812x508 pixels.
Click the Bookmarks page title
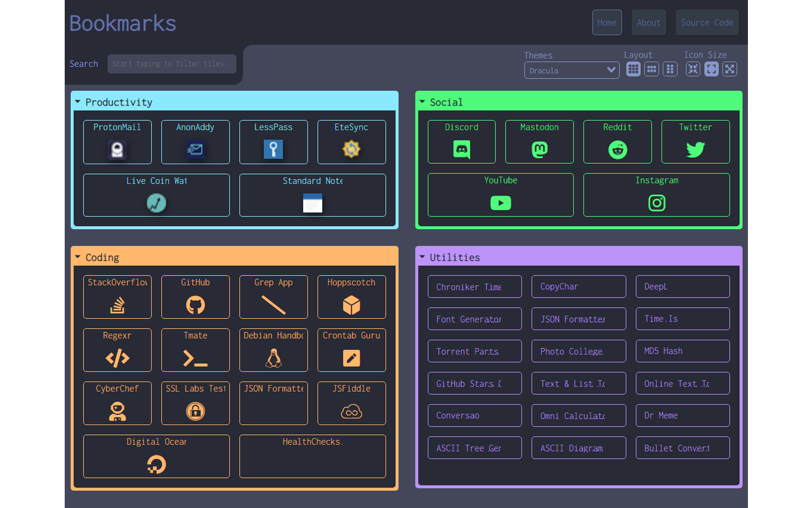(123, 23)
